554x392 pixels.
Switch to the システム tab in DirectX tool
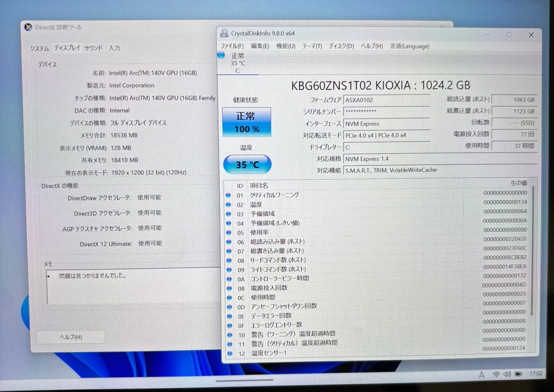tap(39, 48)
